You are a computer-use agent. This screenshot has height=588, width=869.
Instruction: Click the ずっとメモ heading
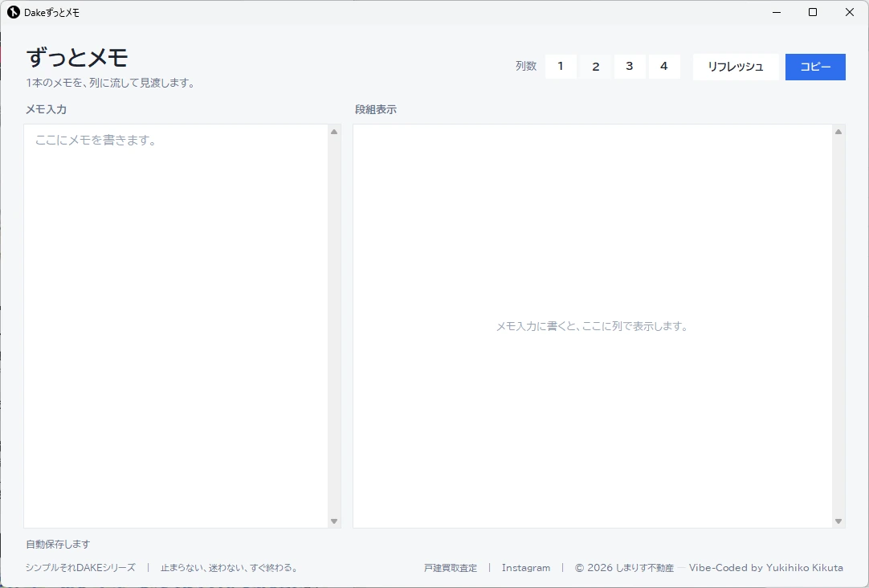(77, 58)
